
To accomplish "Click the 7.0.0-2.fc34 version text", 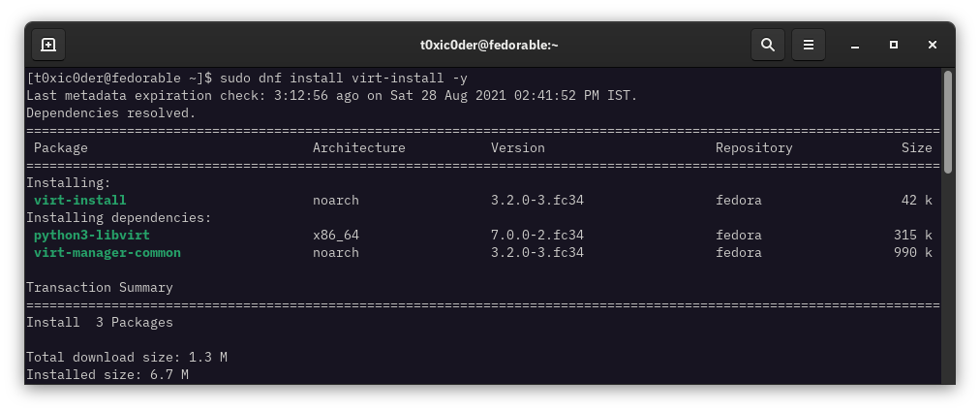I will (x=536, y=236).
